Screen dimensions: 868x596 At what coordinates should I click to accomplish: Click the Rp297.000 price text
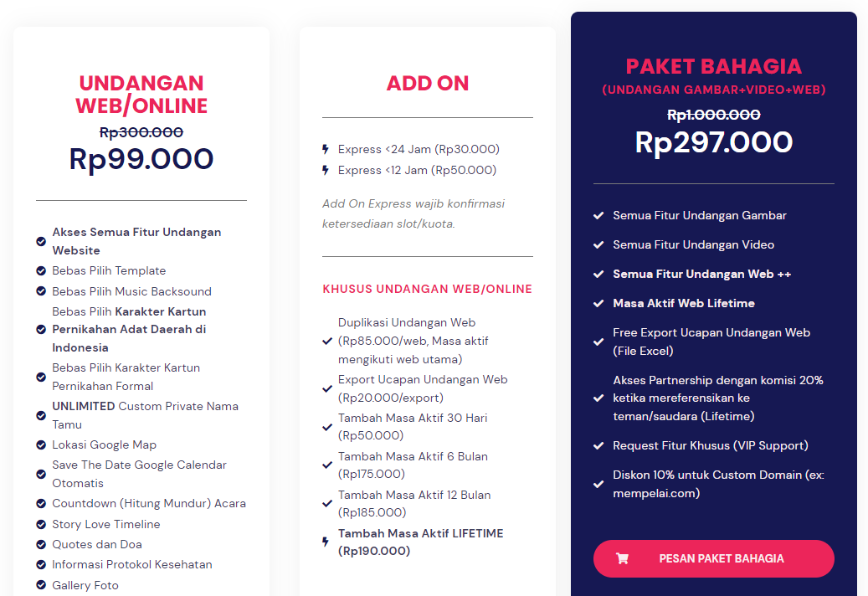click(713, 142)
